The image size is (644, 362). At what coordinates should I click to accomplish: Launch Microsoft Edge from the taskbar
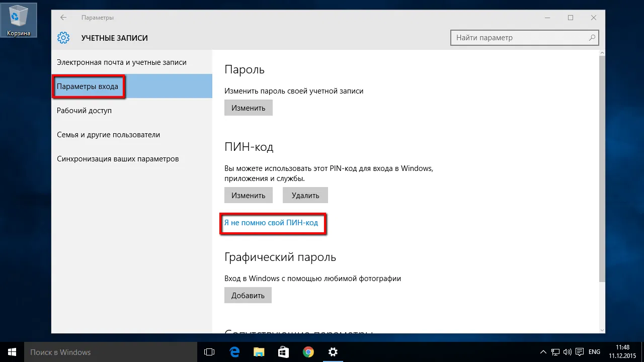pos(234,352)
